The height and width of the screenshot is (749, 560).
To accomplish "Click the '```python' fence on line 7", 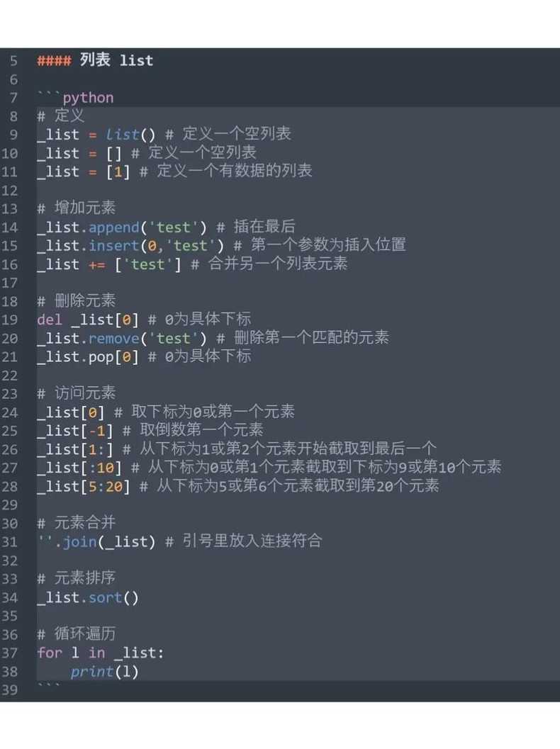I will pyautogui.click(x=76, y=98).
